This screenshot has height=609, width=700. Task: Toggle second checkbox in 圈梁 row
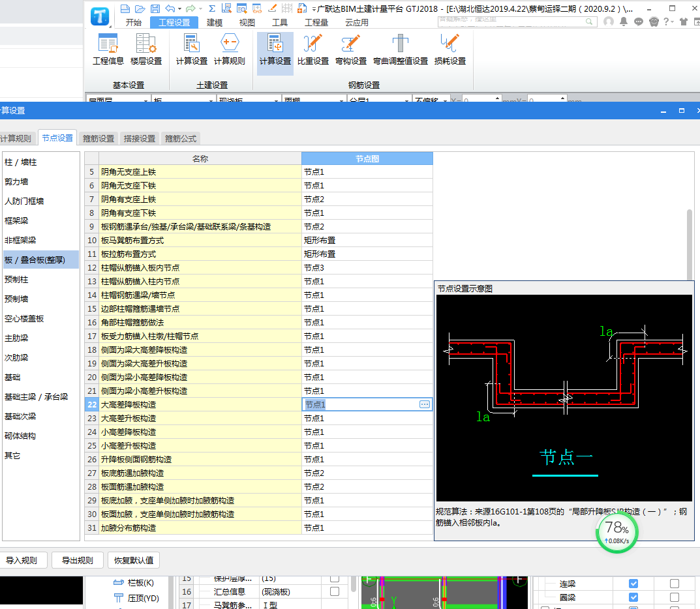(x=675, y=597)
